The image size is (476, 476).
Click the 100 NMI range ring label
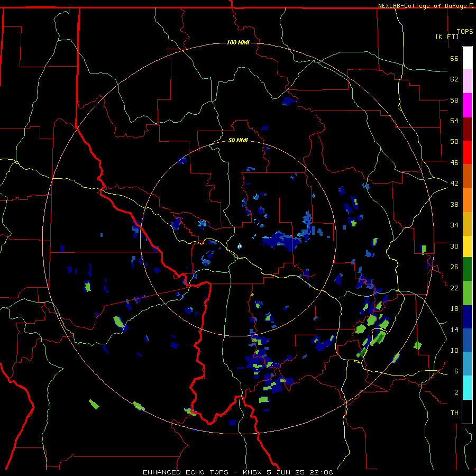(x=238, y=42)
